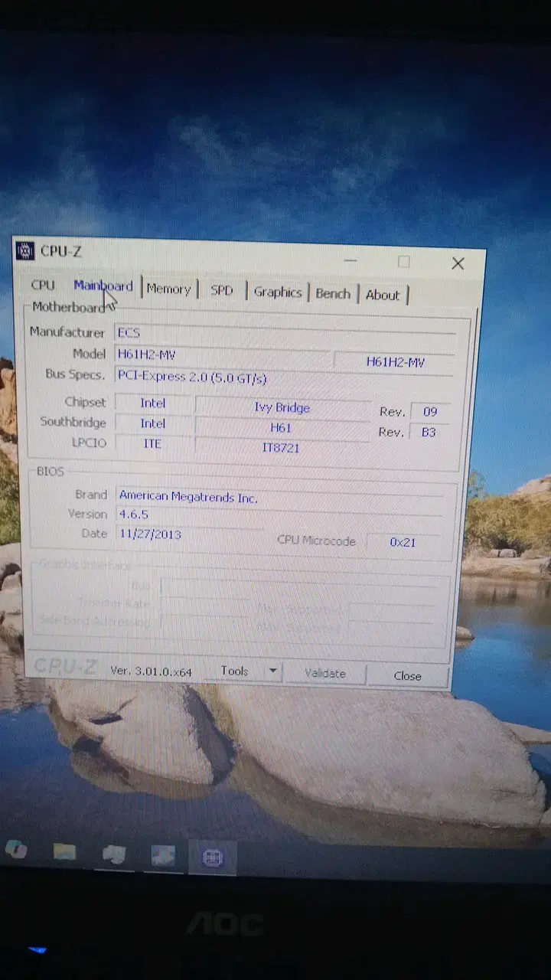Click the CPU-Z title bar icon

click(25, 250)
